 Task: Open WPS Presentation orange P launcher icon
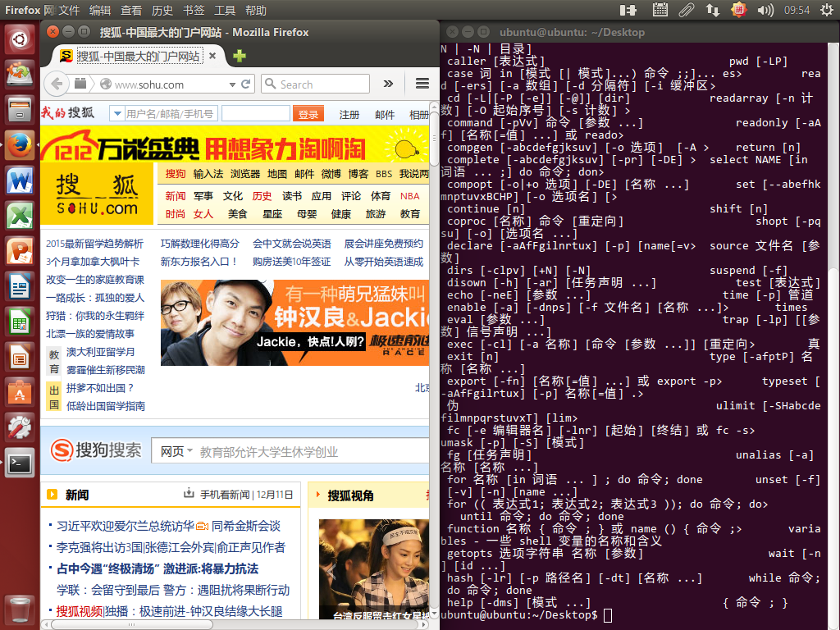tap(20, 251)
